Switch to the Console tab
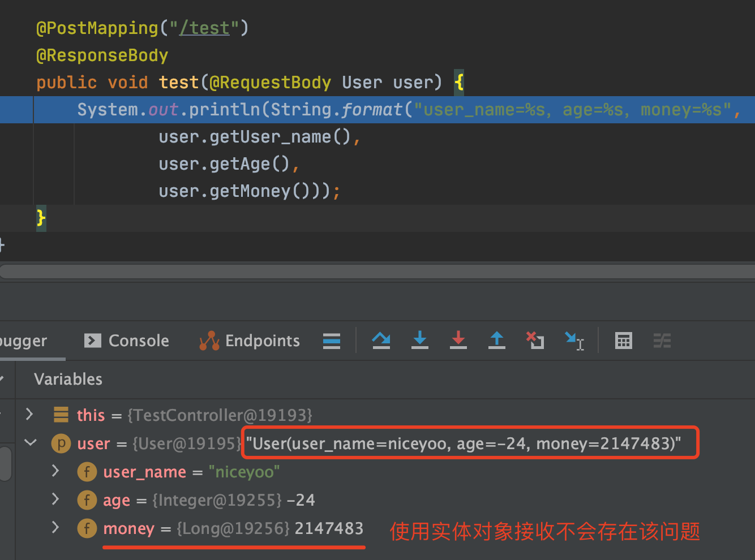The height and width of the screenshot is (560, 755). 127,341
